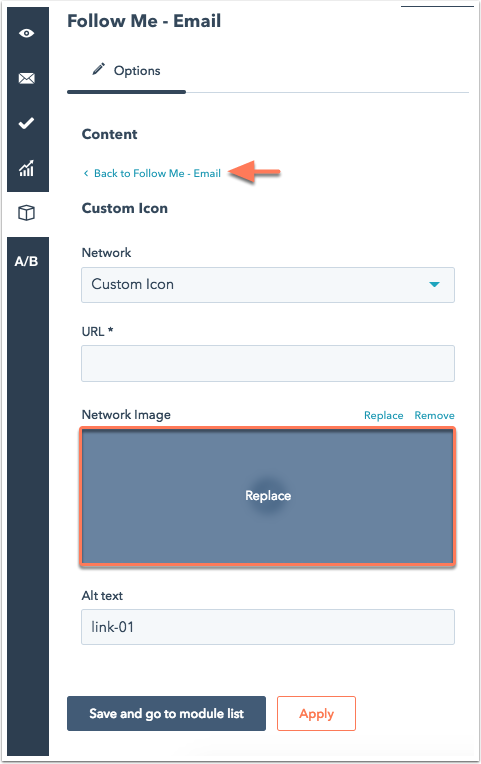481x764 pixels.
Task: Open the Network Custom Icon dropdown
Action: (x=268, y=285)
